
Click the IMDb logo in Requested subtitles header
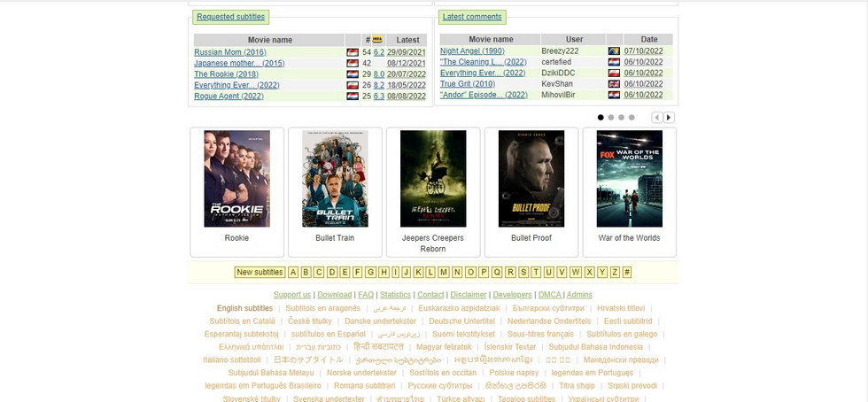point(377,39)
